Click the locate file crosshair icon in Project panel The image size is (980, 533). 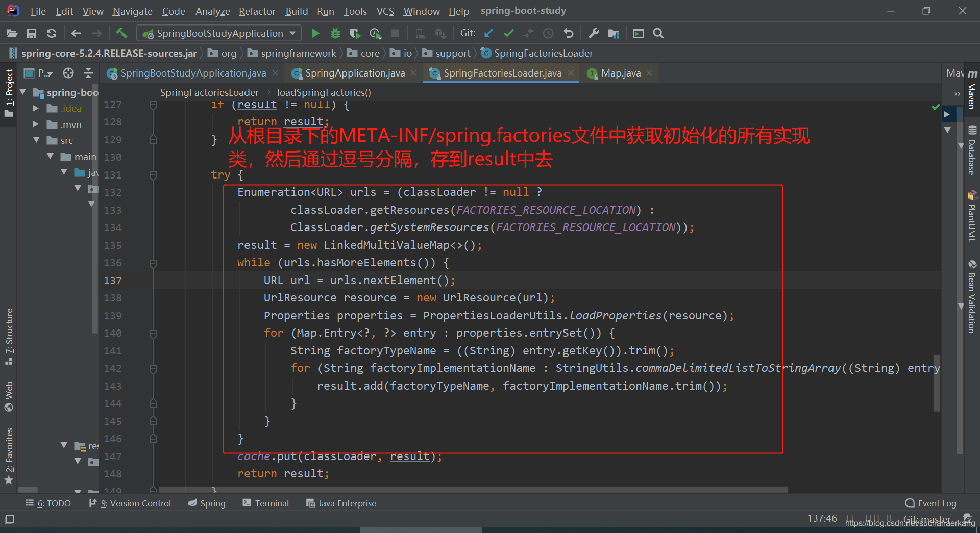[68, 73]
